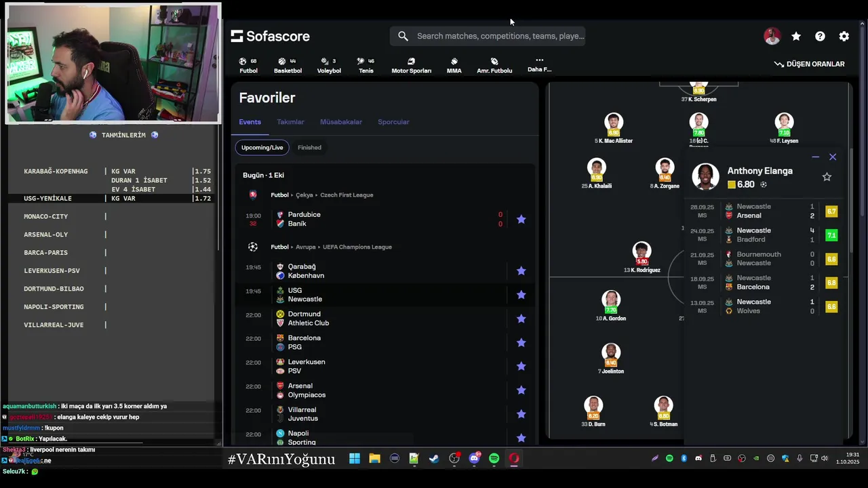This screenshot has width=868, height=488.
Task: Open Anthony Elanga's player photo
Action: tap(705, 177)
